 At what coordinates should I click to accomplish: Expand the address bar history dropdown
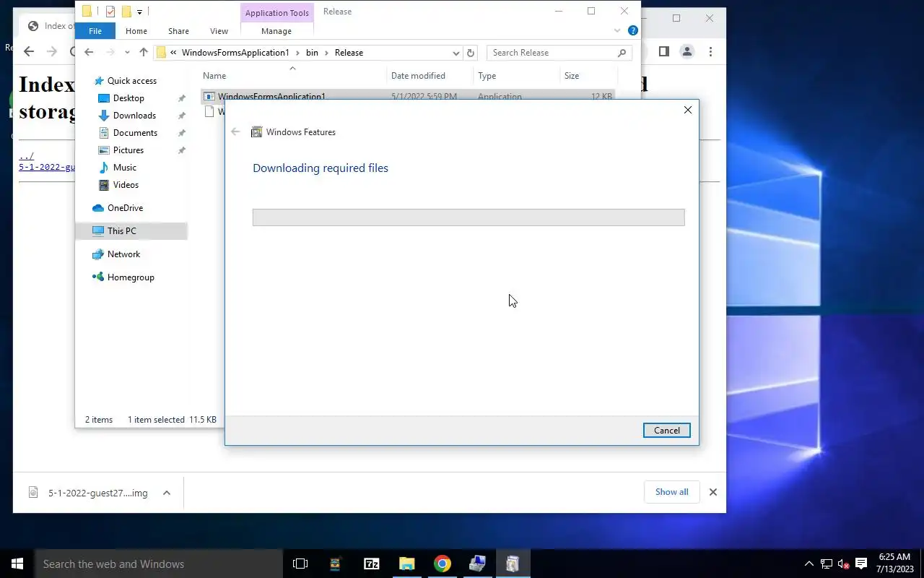(456, 53)
